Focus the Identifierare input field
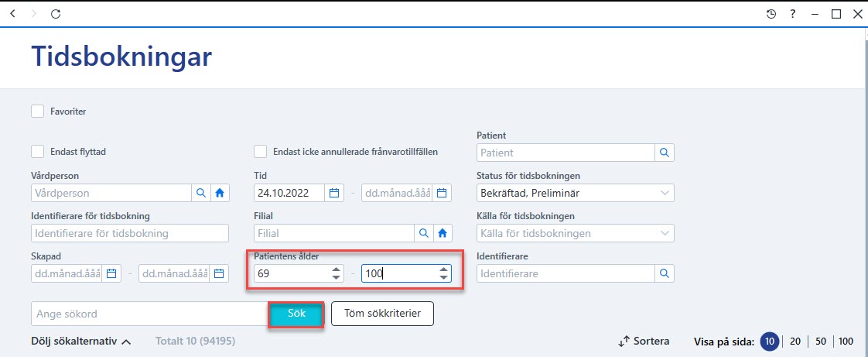 [566, 273]
